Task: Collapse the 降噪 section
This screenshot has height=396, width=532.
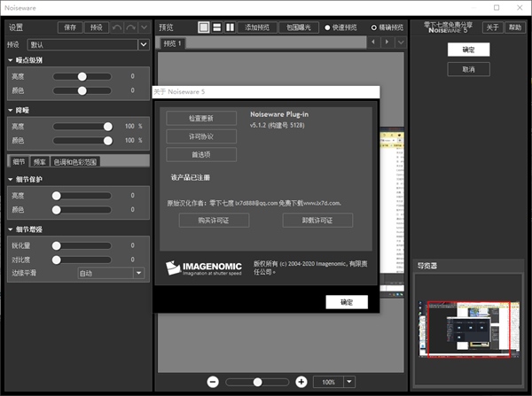Action: pos(11,110)
